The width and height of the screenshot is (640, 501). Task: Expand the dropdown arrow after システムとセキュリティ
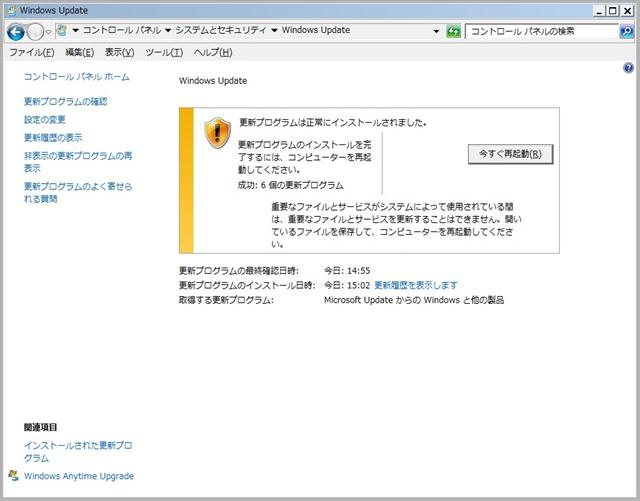pos(274,31)
